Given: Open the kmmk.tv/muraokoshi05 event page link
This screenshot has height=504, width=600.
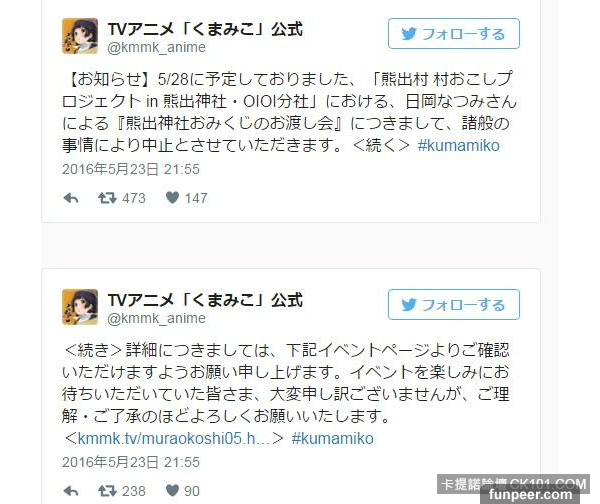Looking at the screenshot, I should point(169,439).
